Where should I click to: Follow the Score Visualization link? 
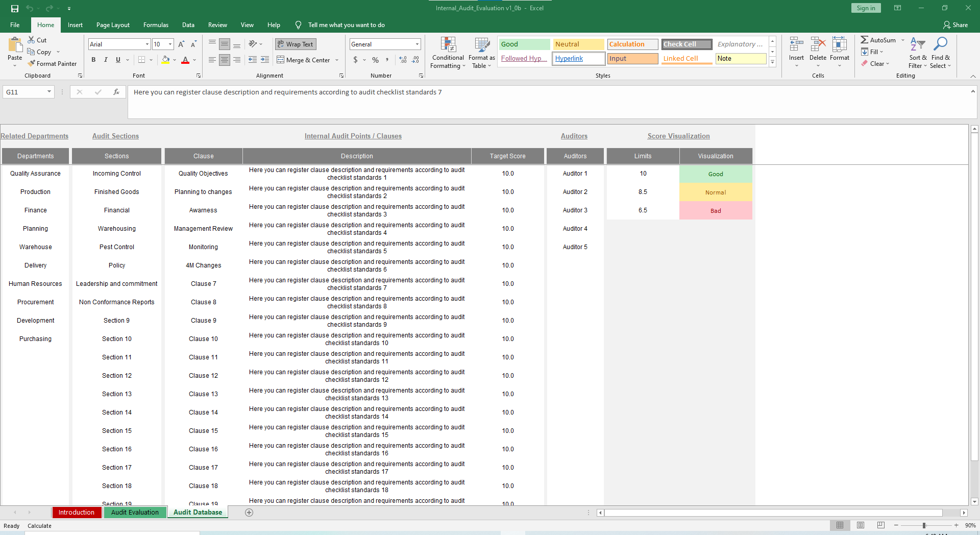click(678, 136)
